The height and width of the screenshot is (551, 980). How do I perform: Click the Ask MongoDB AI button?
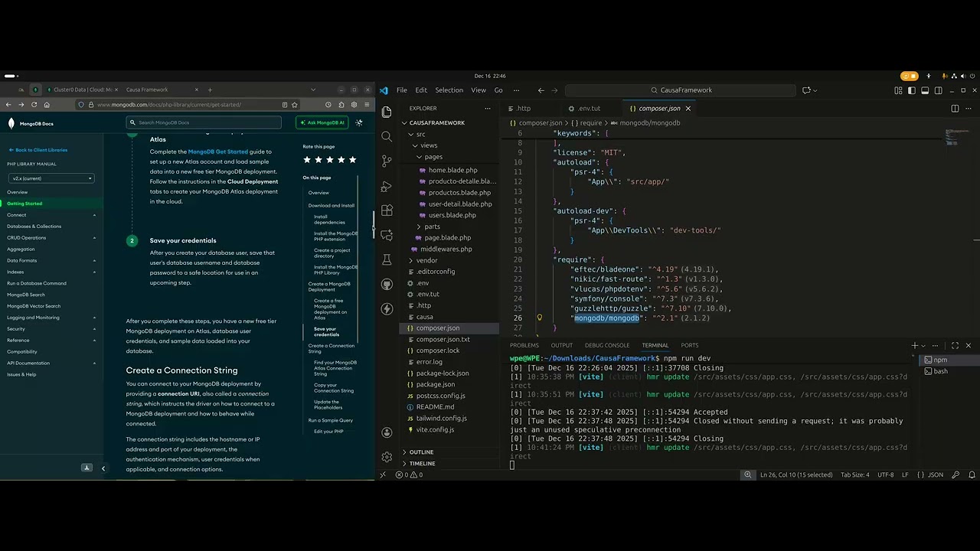[322, 122]
